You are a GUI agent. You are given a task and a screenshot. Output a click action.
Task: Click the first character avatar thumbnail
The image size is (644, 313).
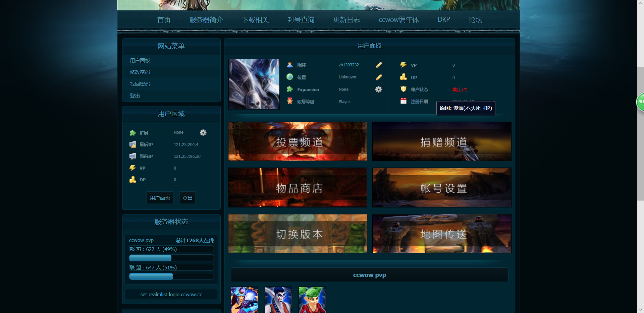(244, 300)
